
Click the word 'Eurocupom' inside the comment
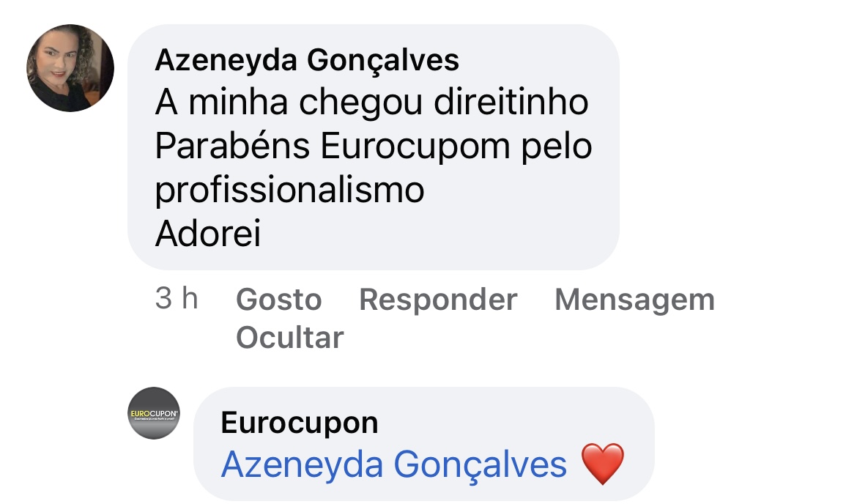click(415, 147)
